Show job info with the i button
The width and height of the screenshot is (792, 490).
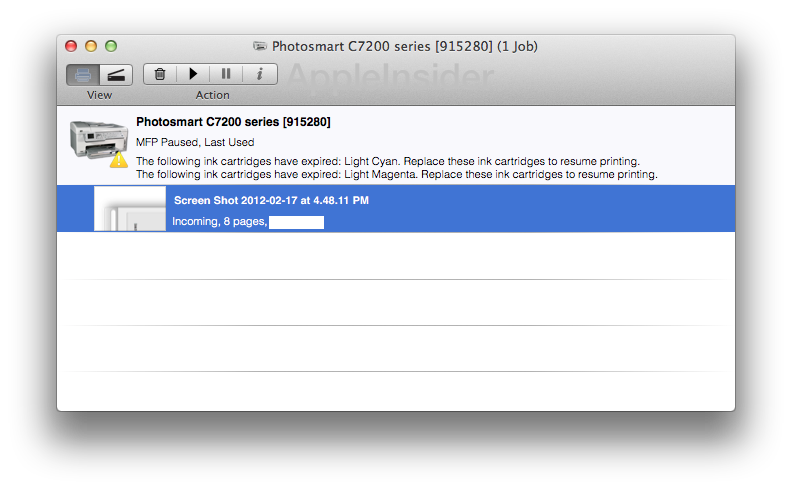point(259,74)
